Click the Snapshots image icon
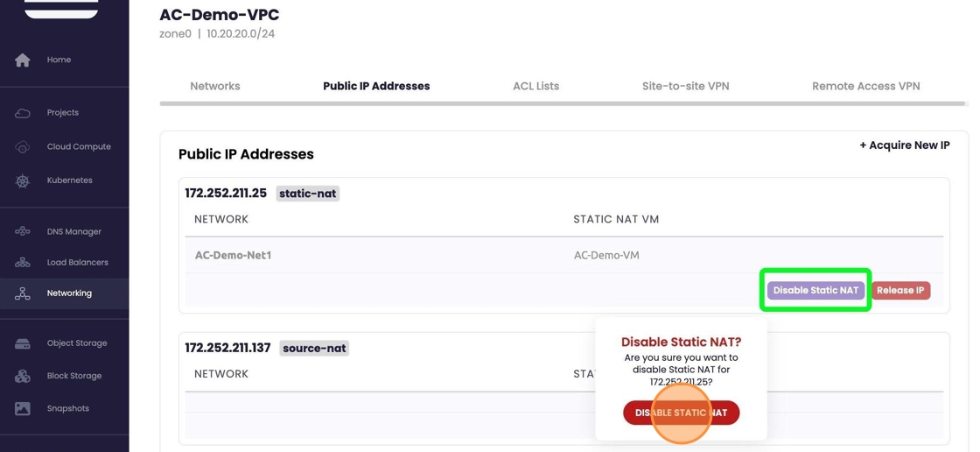Viewport: 980px width, 452px height. 23,408
